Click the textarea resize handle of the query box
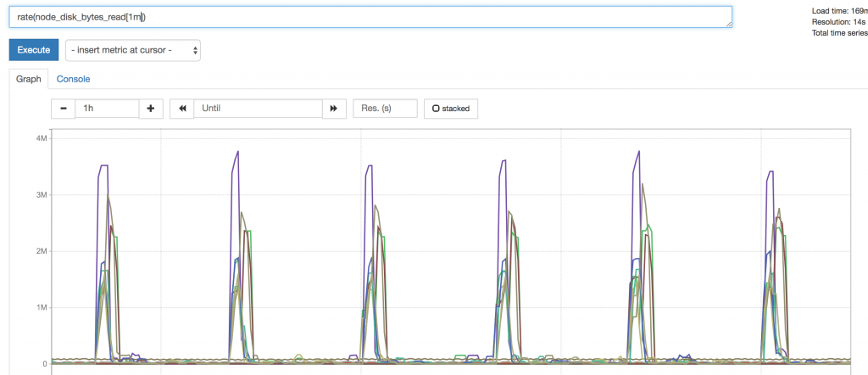The image size is (868, 375). click(x=728, y=24)
